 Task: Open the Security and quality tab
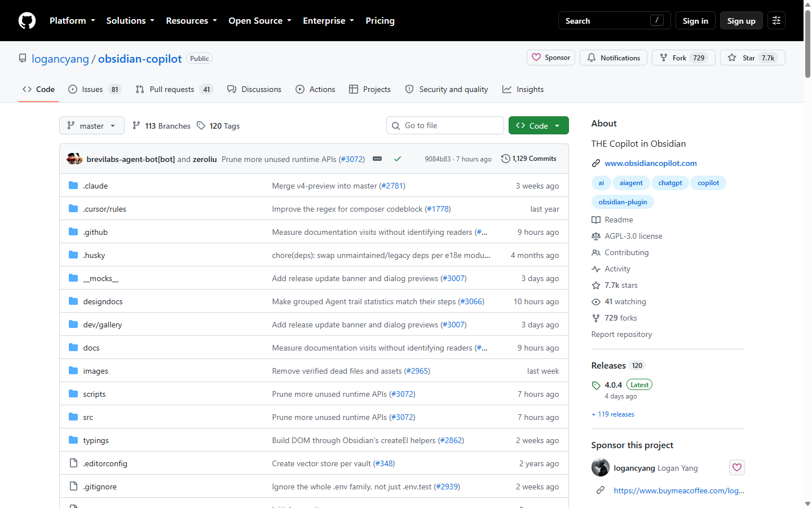pos(447,89)
